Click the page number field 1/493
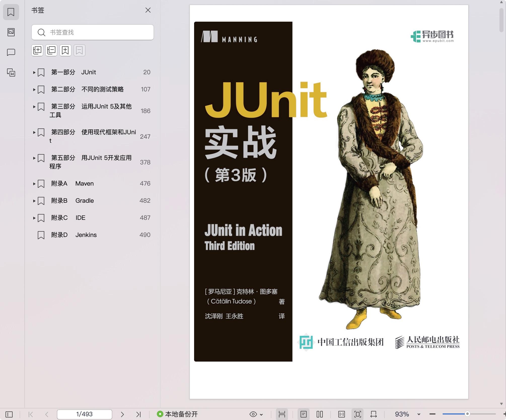 (x=85, y=414)
